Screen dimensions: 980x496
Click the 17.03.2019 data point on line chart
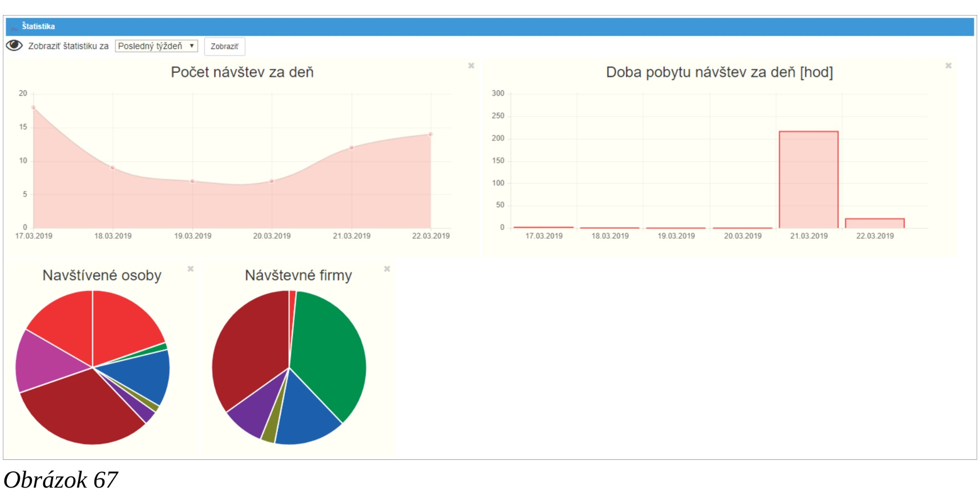coord(34,107)
